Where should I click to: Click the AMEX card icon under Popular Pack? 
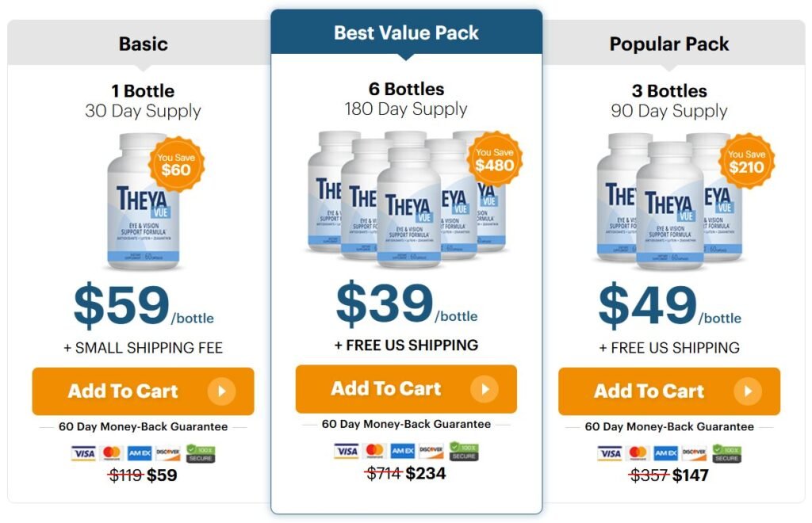(666, 452)
